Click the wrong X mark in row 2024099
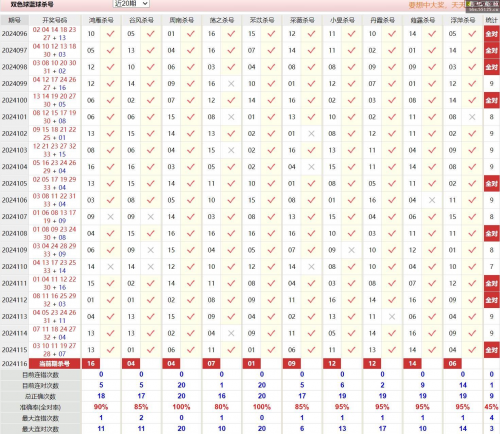Screen dimensions: 500x434 pyautogui.click(x=231, y=84)
